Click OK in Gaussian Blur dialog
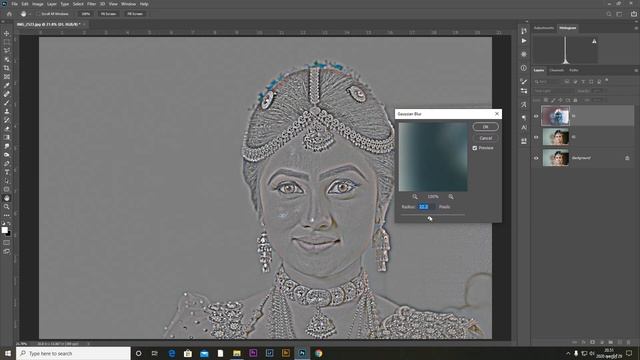Image resolution: width=640 pixels, height=360 pixels. coord(485,127)
